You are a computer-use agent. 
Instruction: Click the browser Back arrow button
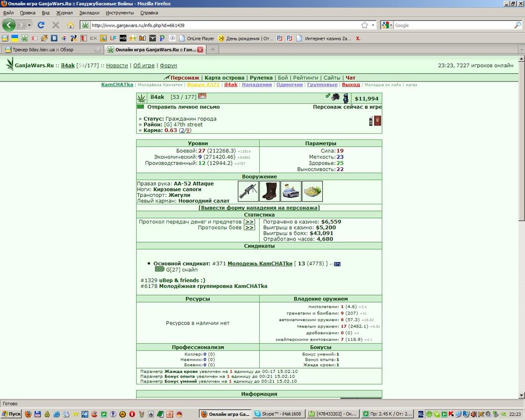pos(9,25)
